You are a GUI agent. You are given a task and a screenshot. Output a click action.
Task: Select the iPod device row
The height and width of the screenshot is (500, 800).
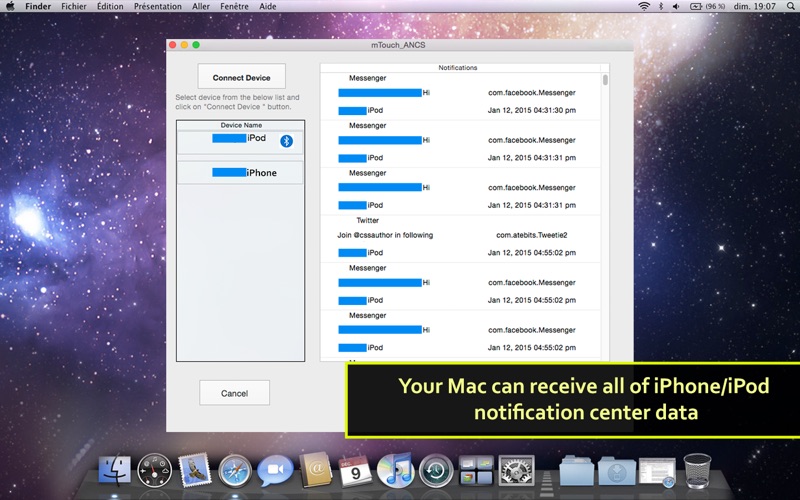click(x=240, y=142)
